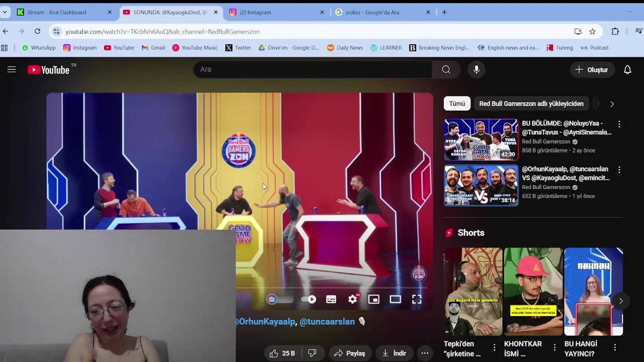Click the search magnifier button
Viewport: 644px width, 362px height.
click(446, 69)
